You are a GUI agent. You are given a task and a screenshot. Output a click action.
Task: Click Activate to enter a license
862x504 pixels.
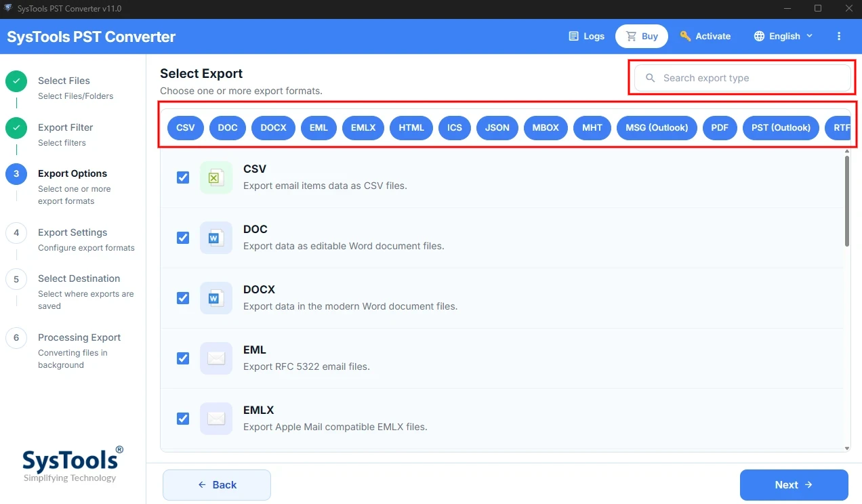tap(705, 36)
